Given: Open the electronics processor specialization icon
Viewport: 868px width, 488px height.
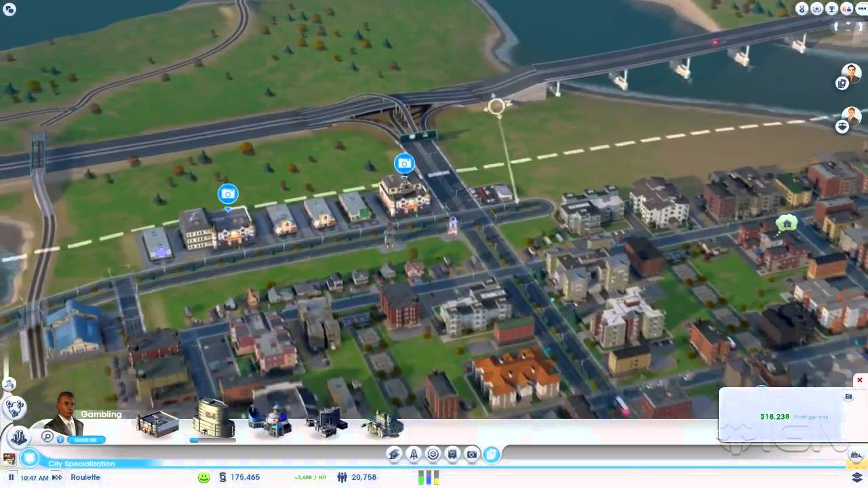Looking at the screenshot, I should click(452, 454).
